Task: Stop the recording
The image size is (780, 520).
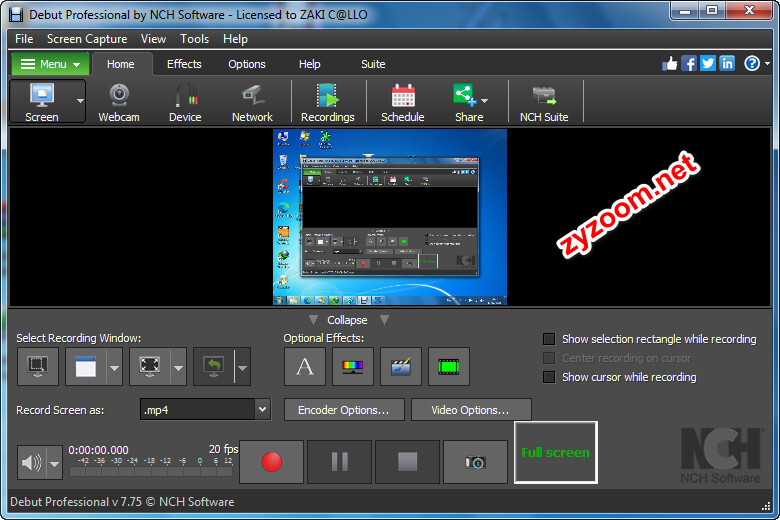Action: (407, 462)
